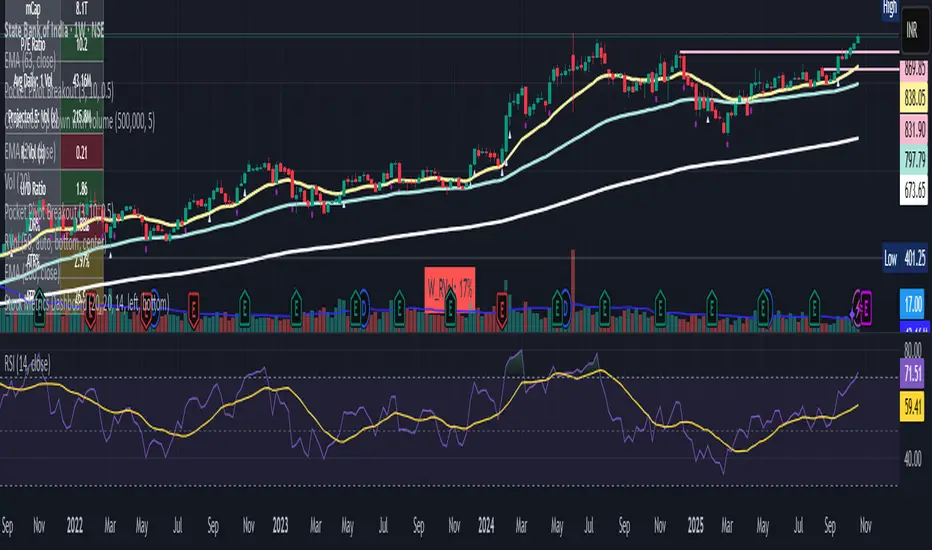Click the 215.8M projected volume value
The width and height of the screenshot is (932, 550).
[81, 117]
